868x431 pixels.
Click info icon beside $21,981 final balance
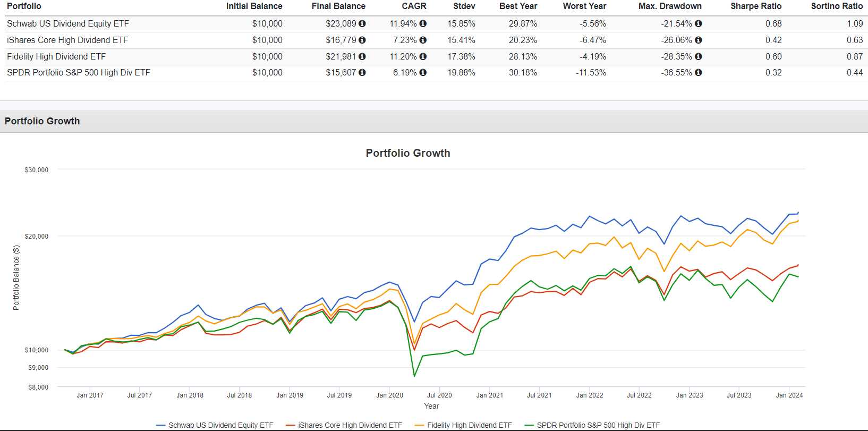click(362, 56)
